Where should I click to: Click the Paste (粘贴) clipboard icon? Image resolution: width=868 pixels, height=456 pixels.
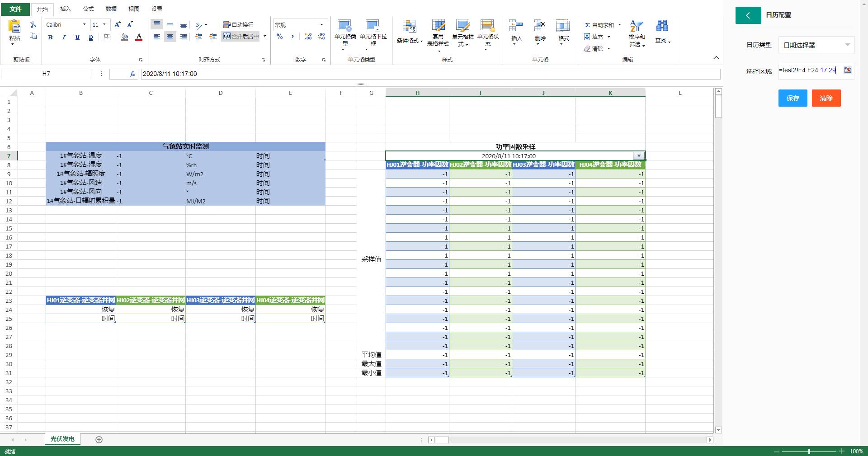[x=15, y=27]
